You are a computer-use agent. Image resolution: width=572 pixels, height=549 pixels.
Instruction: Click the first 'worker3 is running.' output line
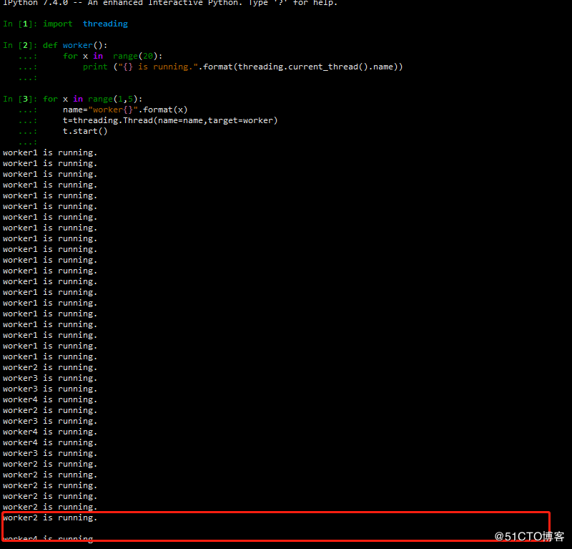50,378
